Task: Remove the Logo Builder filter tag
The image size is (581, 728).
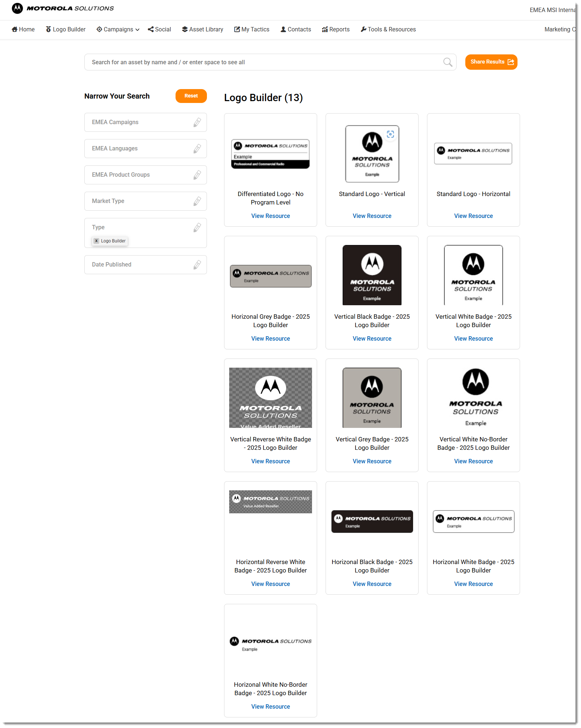Action: click(x=96, y=241)
